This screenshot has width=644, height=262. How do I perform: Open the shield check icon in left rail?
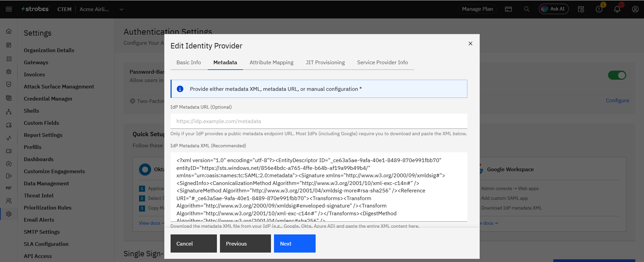coord(9,84)
